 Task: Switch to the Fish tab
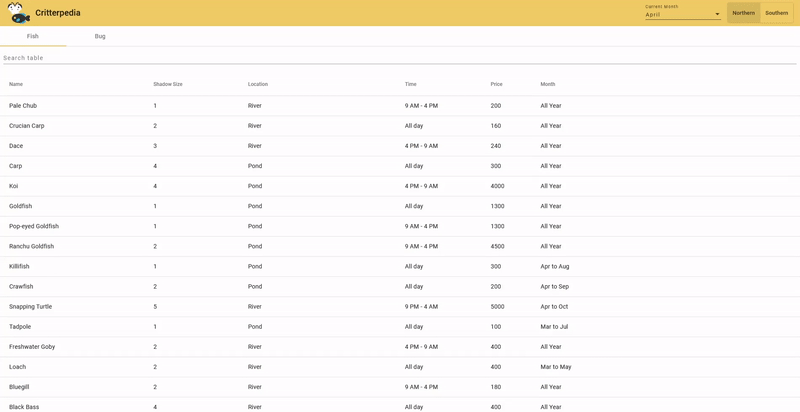click(33, 36)
